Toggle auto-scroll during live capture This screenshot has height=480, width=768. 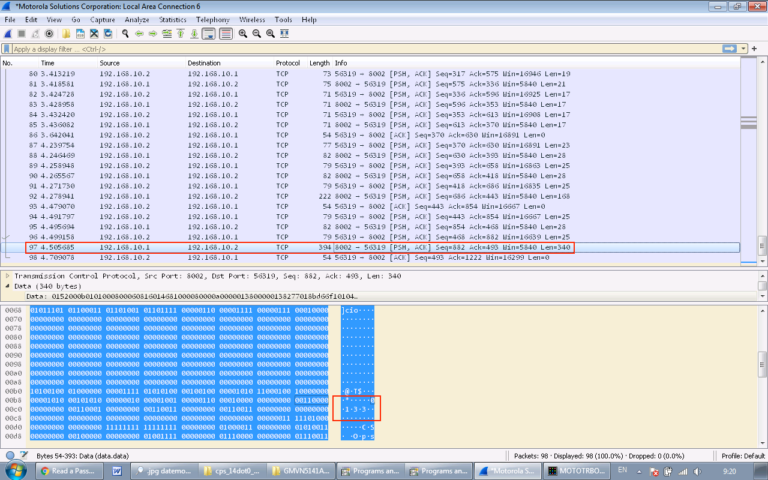point(209,33)
